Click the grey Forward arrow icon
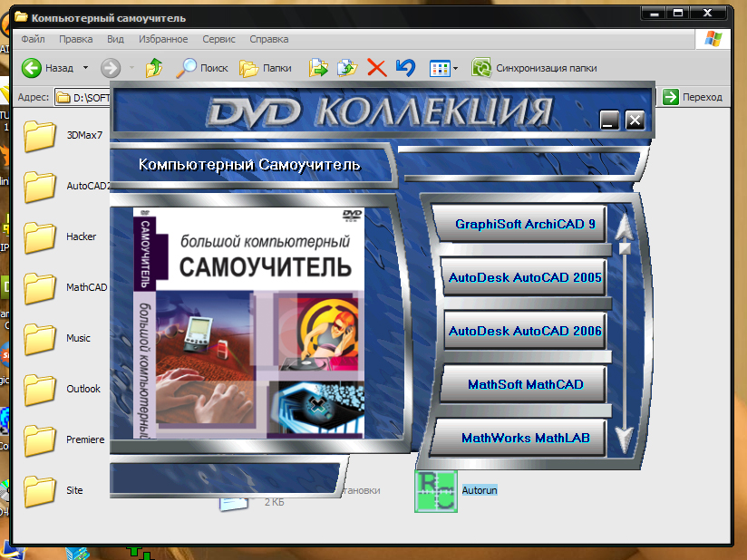Viewport: 747px width, 560px height. [x=111, y=68]
